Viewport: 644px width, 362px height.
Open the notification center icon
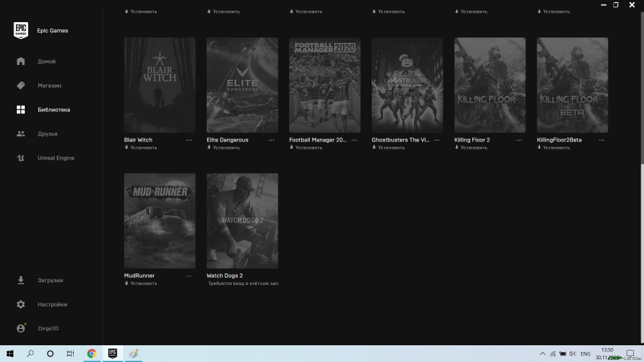coord(631,354)
